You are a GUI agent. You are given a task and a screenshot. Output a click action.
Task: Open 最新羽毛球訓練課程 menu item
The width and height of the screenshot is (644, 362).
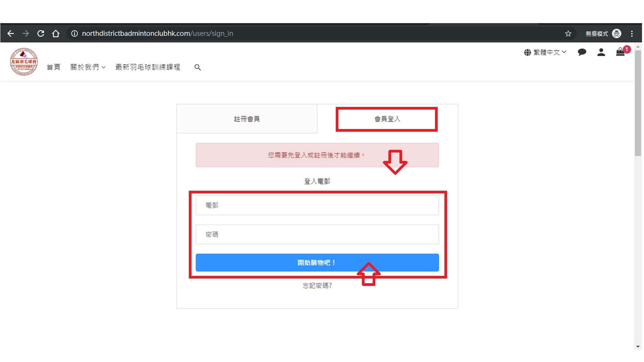tap(148, 67)
